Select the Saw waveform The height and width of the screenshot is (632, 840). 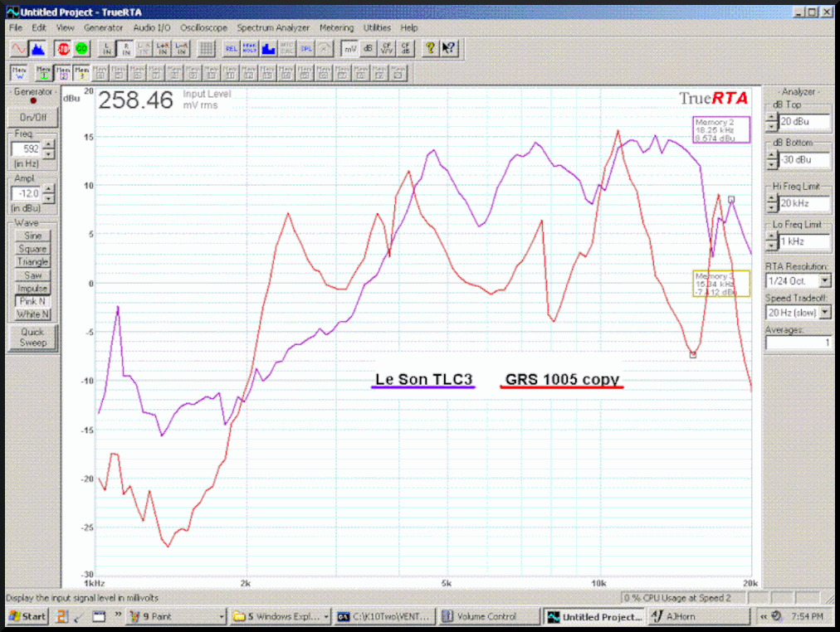pyautogui.click(x=32, y=275)
